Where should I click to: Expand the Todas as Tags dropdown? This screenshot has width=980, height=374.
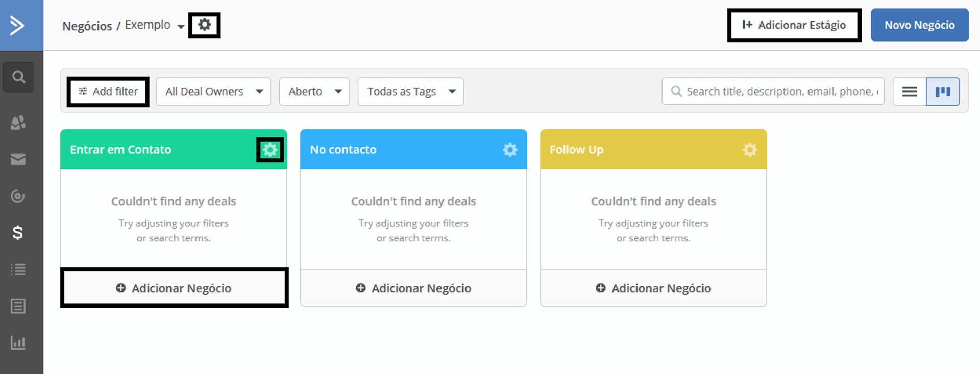point(410,91)
